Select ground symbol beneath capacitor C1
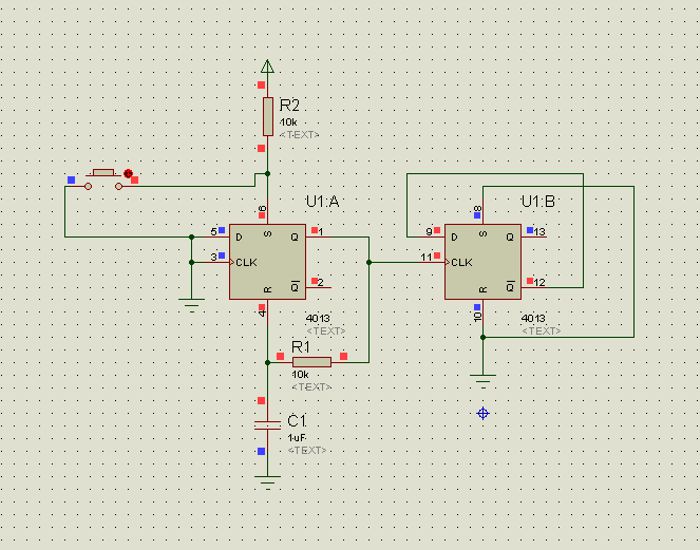The width and height of the screenshot is (700, 550). coord(267,483)
